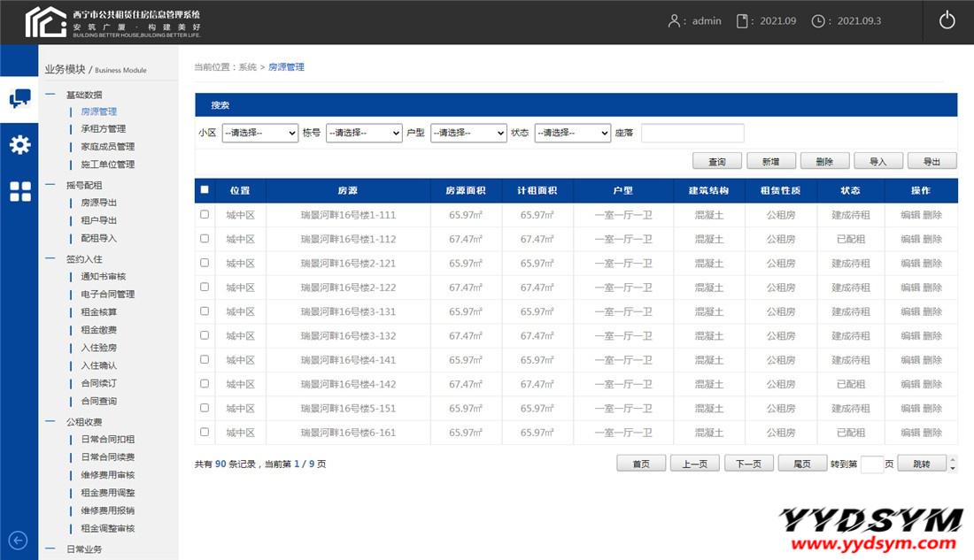Toggle the select-all checkbox in table header
This screenshot has height=560, width=974.
coord(205,189)
